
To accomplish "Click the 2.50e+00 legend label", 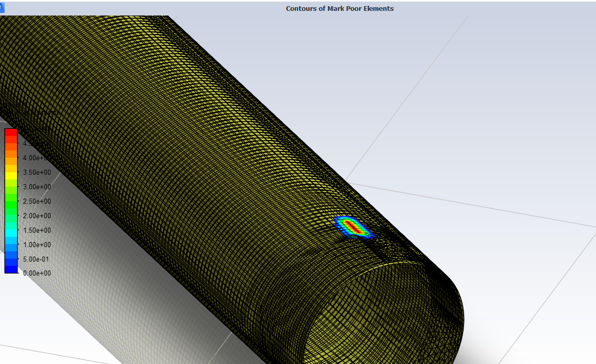I will coord(37,201).
